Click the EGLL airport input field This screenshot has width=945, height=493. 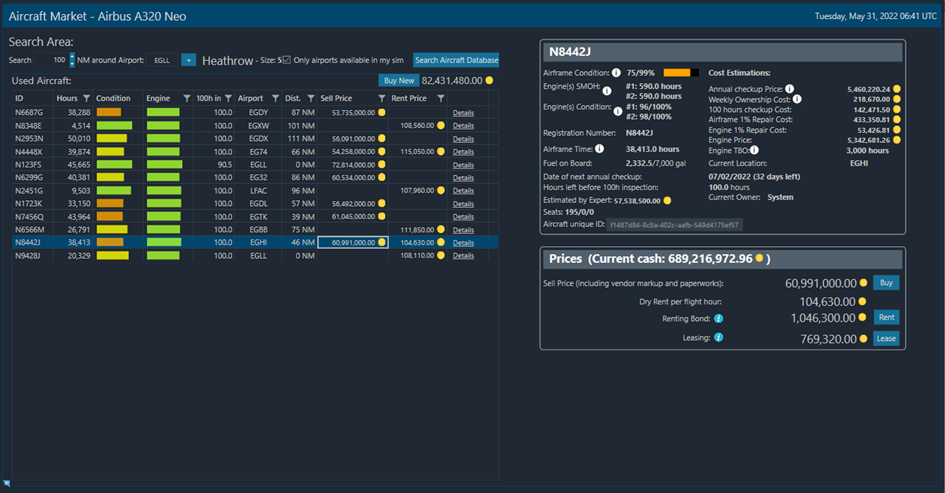(162, 60)
